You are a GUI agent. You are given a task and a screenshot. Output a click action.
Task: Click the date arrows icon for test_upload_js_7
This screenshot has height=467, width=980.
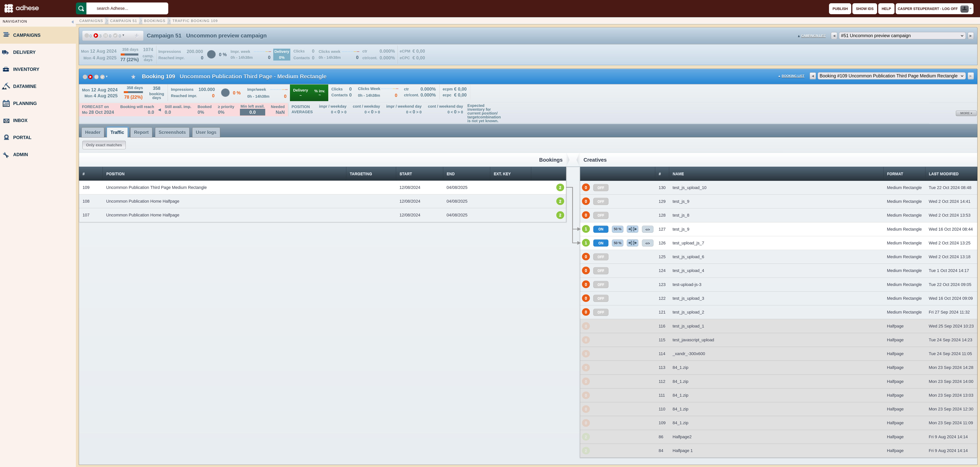click(632, 243)
